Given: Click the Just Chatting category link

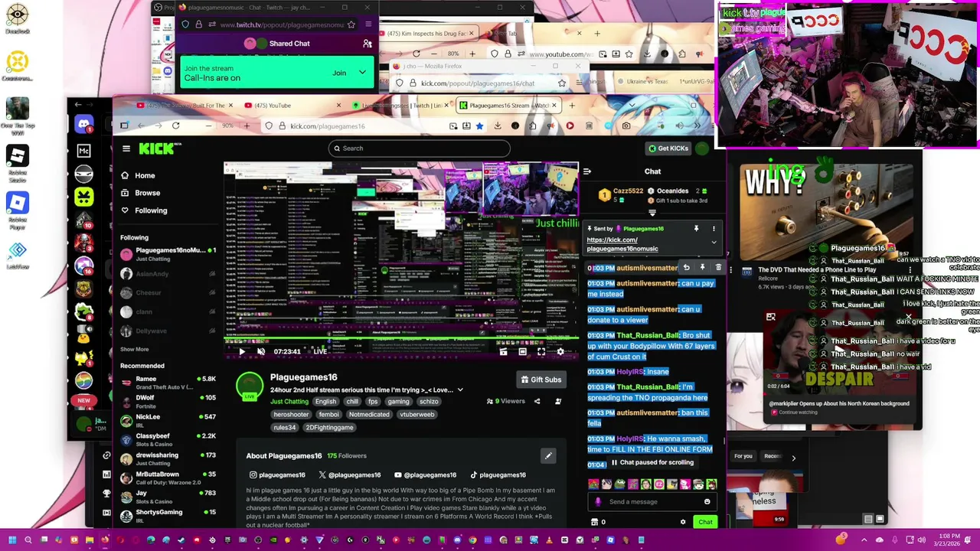Looking at the screenshot, I should coord(289,401).
